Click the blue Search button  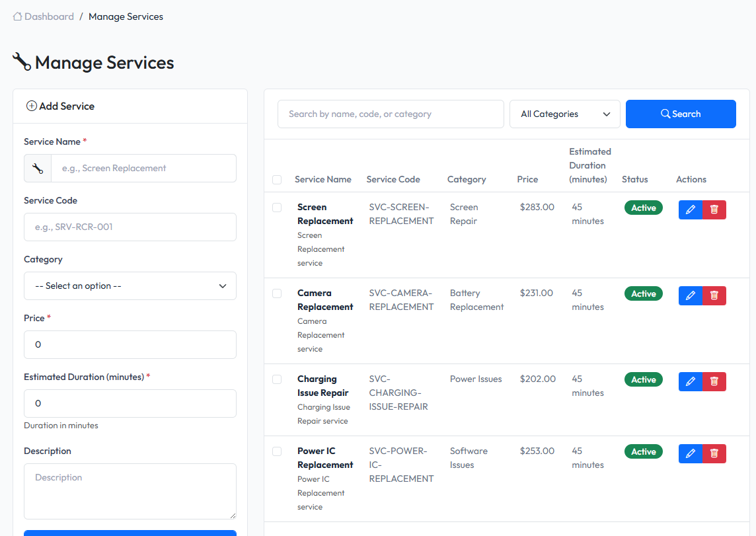pyautogui.click(x=681, y=114)
